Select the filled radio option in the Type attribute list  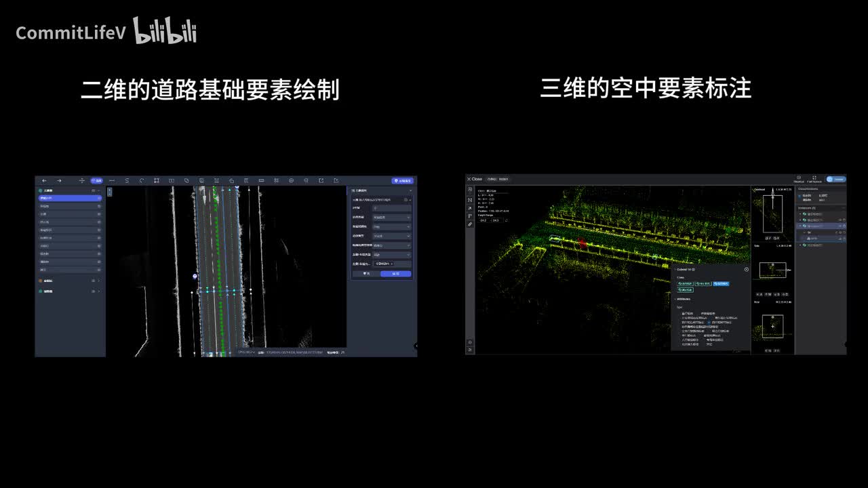coord(709,322)
